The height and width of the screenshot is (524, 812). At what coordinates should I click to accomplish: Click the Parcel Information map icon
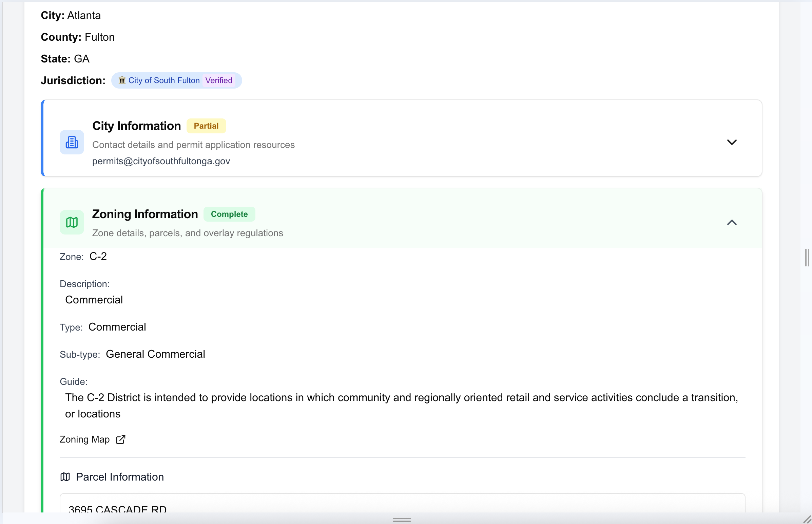65,477
